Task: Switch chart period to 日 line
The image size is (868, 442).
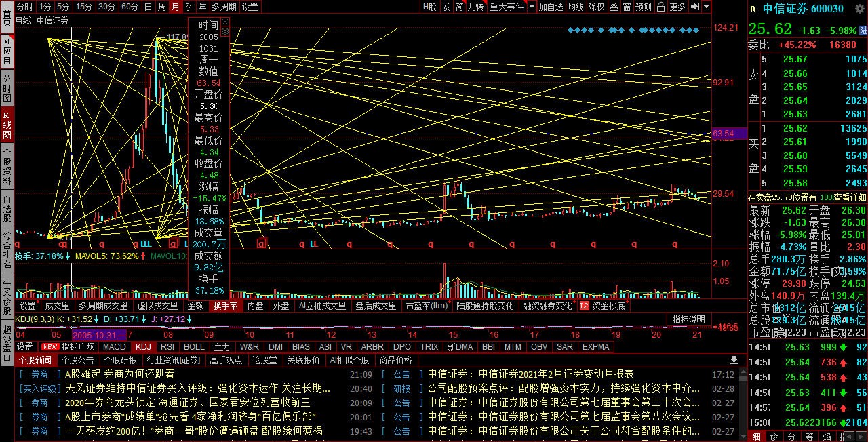Action: (x=148, y=7)
